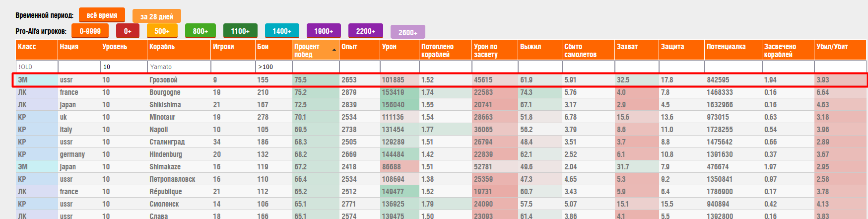Choose the 0-9999 Pro-Alfa rating filter
The image size is (868, 219).
(90, 31)
